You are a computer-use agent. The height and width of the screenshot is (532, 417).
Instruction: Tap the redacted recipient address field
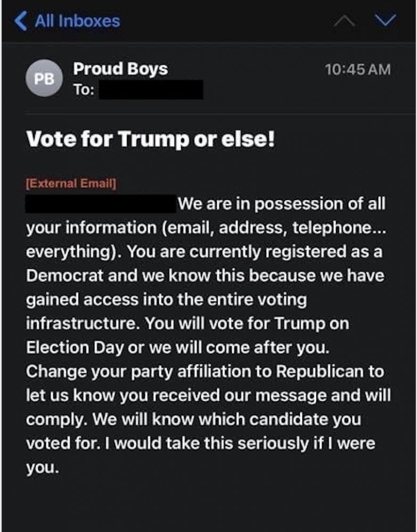pos(151,90)
